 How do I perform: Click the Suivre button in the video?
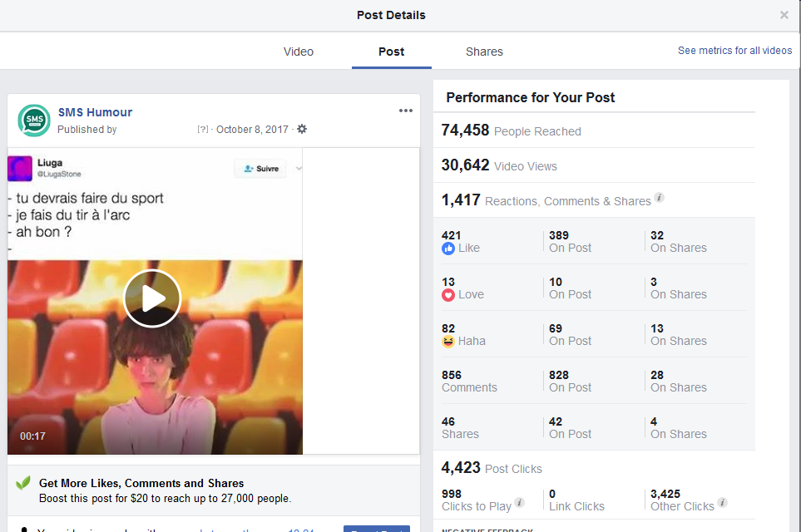click(260, 169)
